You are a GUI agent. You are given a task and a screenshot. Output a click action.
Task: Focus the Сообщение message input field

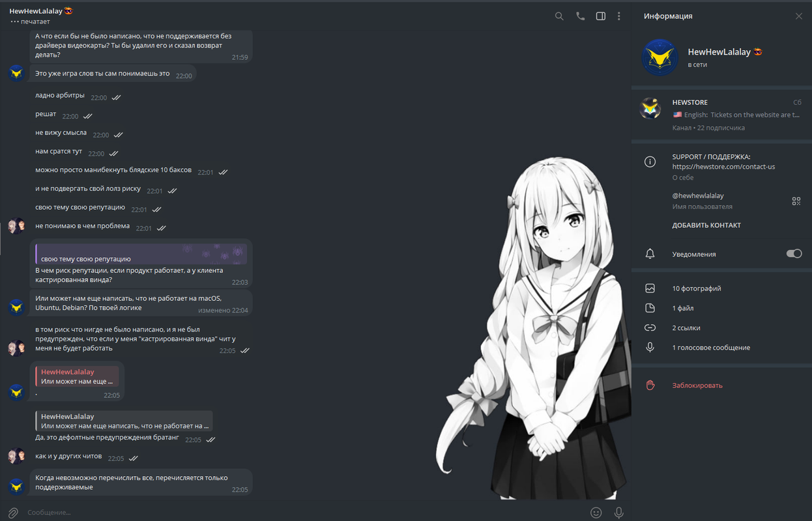point(303,513)
